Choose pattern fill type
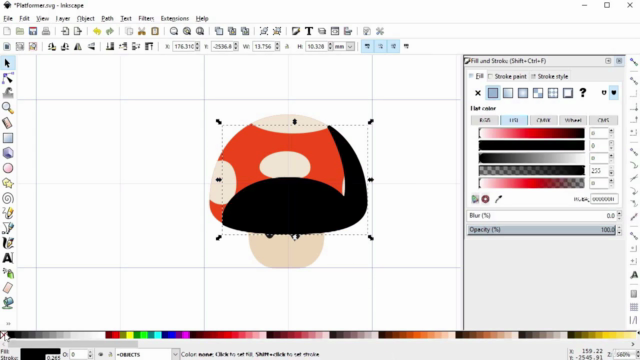 (538, 93)
